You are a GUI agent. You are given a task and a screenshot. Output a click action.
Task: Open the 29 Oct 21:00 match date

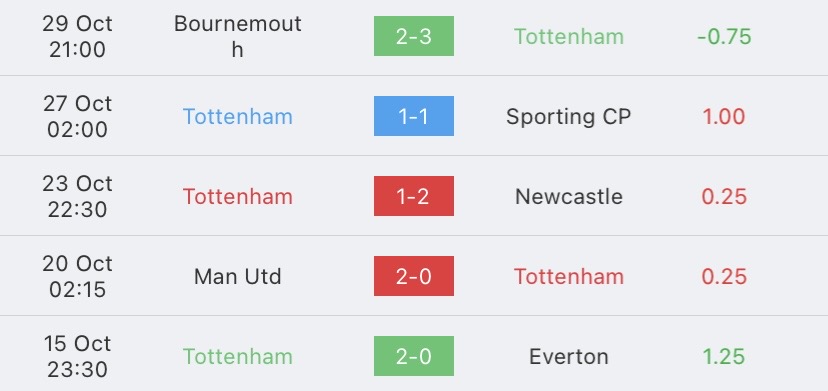[x=77, y=36]
